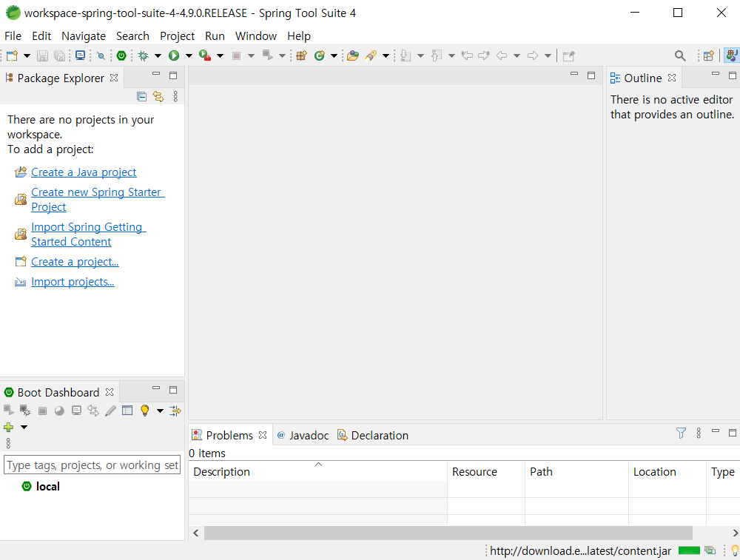Expand dropdown arrow beside green plus
The width and height of the screenshot is (740, 560).
tap(24, 427)
